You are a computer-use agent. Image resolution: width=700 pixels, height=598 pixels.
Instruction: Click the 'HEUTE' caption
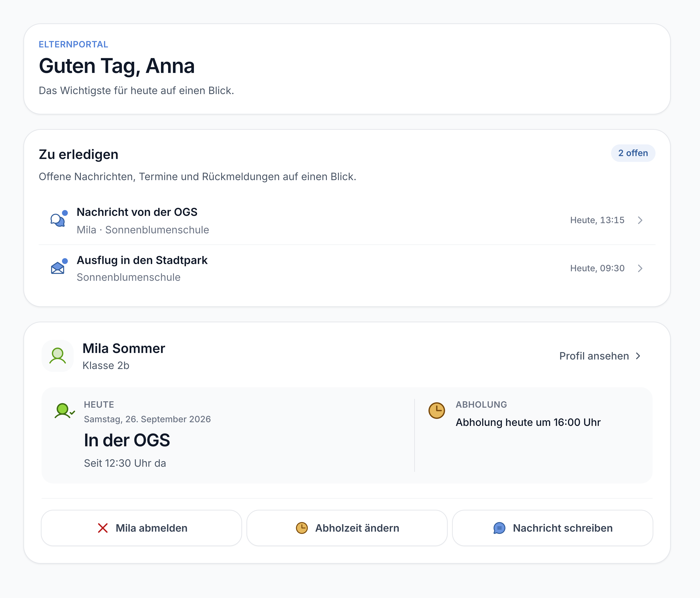[99, 405]
